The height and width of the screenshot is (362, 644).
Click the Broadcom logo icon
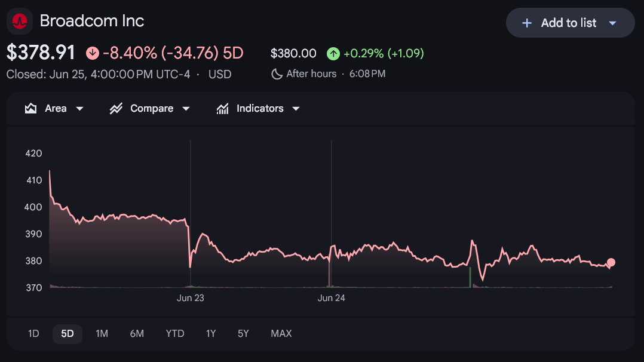pos(20,21)
